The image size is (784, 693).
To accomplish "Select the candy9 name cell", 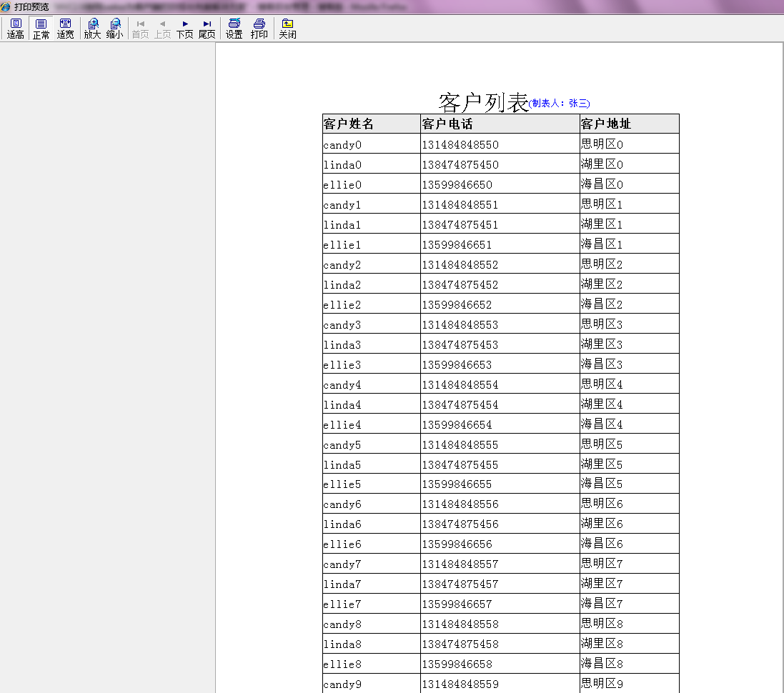I will [371, 683].
